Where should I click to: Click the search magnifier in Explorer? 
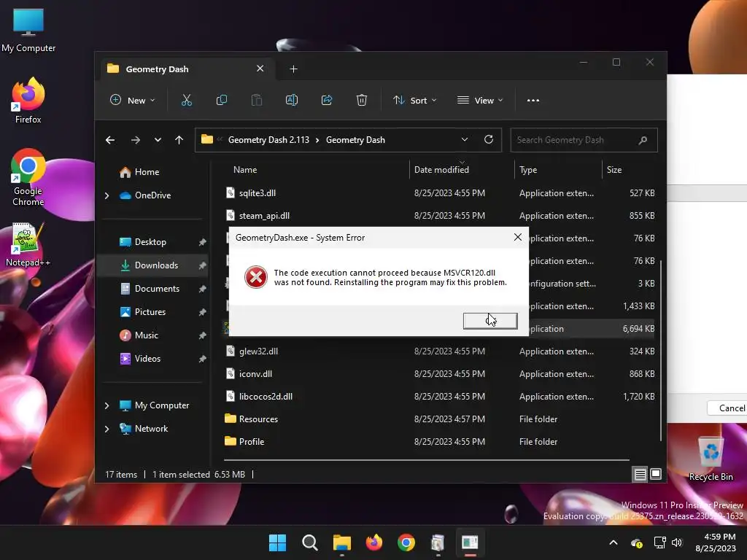click(x=643, y=140)
